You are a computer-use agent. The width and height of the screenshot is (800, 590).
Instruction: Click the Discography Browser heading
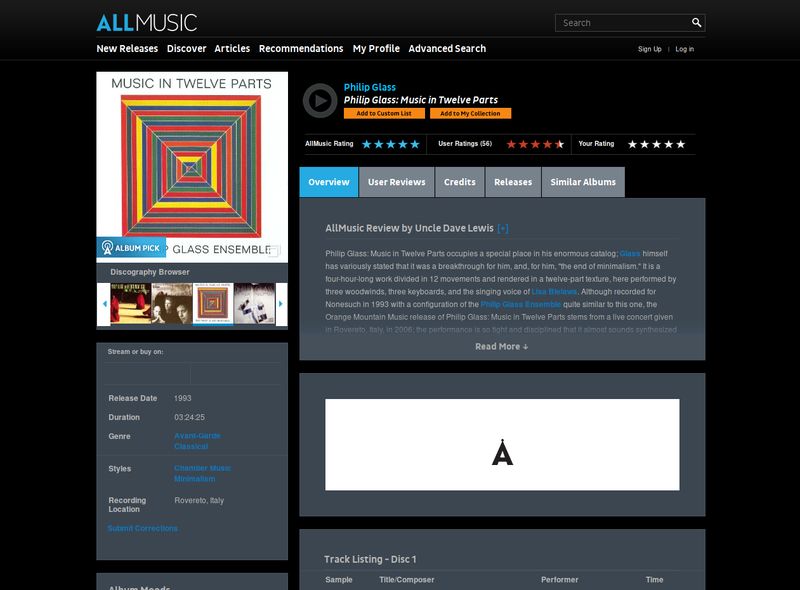click(x=149, y=272)
